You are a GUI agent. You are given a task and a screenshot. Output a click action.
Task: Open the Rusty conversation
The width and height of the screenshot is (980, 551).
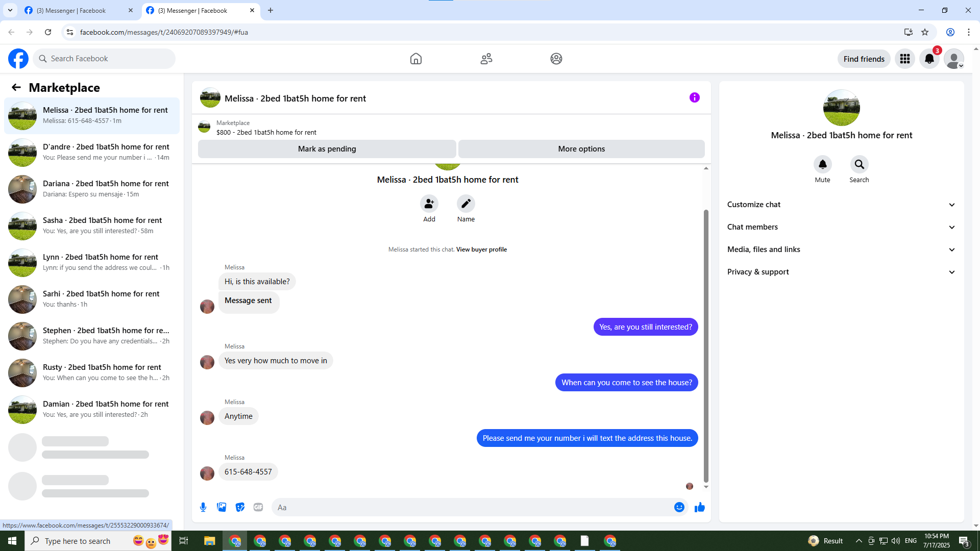click(92, 373)
